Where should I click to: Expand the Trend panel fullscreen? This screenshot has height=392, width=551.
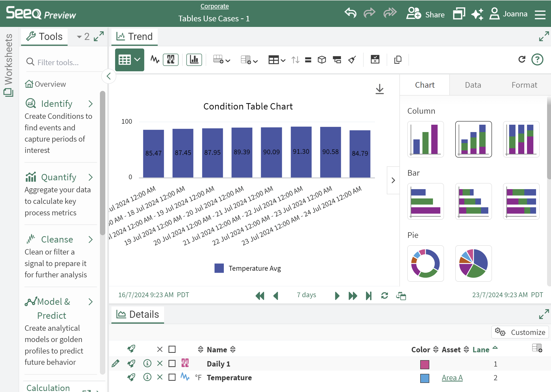(x=544, y=36)
